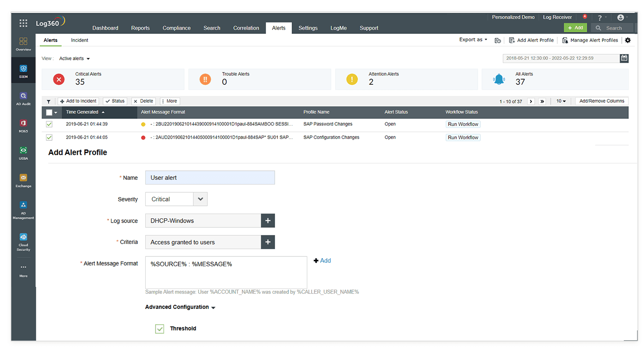Jump to last page of alerts
Viewport: 644px width, 351px height.
[x=542, y=101]
